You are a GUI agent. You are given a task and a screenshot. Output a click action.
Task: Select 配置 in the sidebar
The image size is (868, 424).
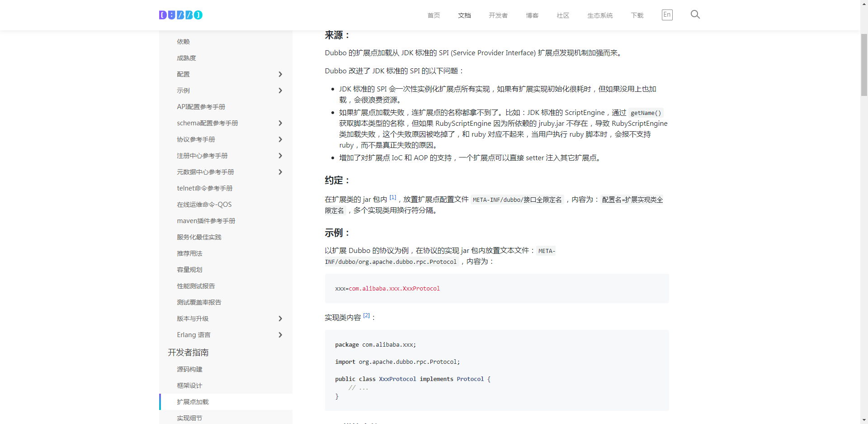183,74
